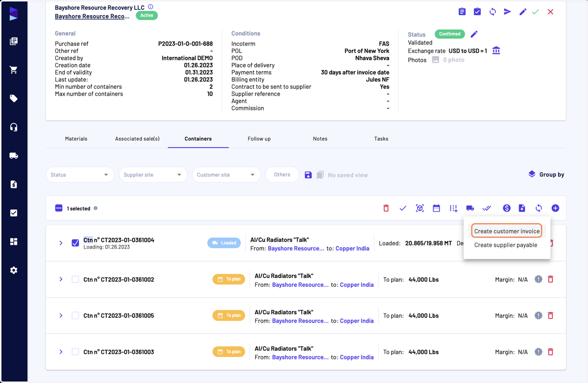Click warning badge on container CT2023-01-0361003
This screenshot has height=383, width=588.
539,352
